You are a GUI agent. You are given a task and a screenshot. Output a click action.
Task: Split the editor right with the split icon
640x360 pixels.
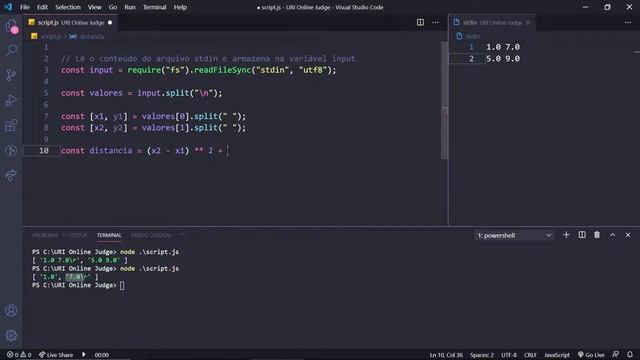(420, 22)
